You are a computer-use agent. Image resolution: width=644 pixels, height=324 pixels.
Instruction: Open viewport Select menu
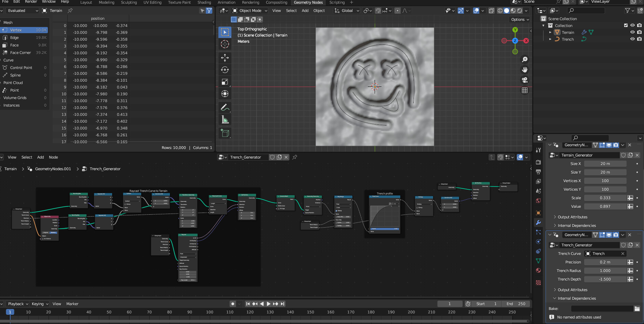click(291, 11)
